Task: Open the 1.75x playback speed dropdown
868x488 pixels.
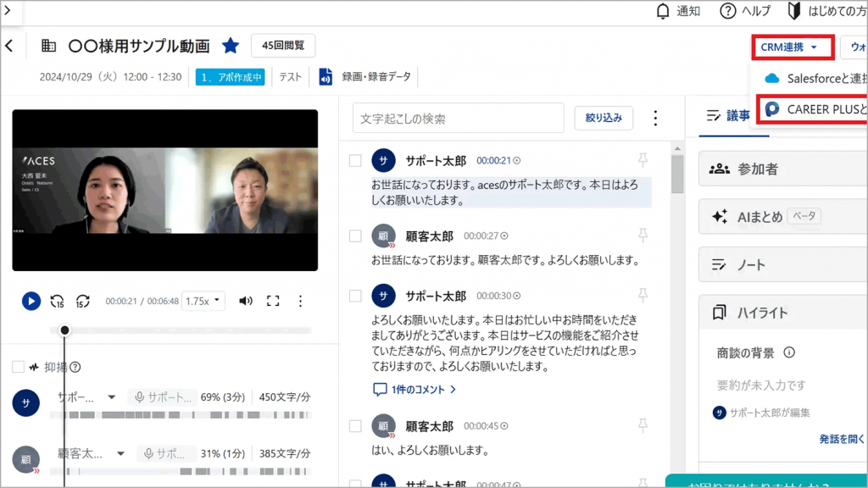Action: [x=203, y=301]
